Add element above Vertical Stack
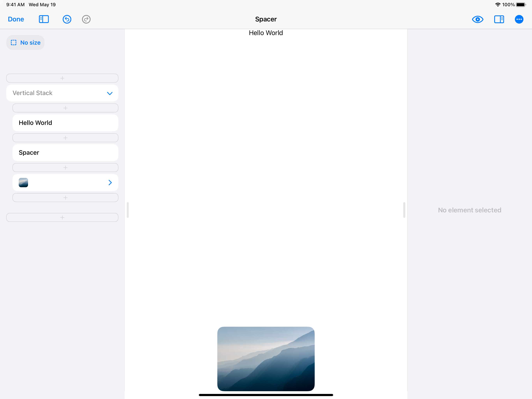 62,78
